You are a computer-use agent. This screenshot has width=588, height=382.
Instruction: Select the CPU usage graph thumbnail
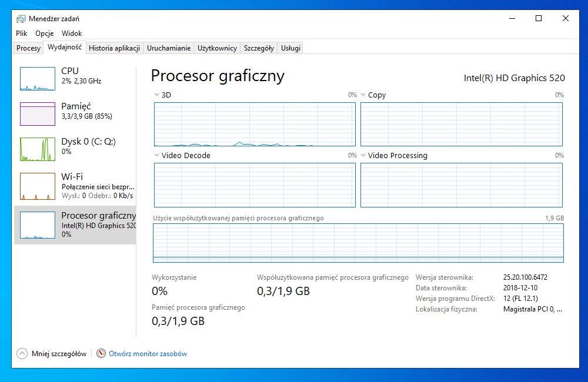[x=38, y=79]
